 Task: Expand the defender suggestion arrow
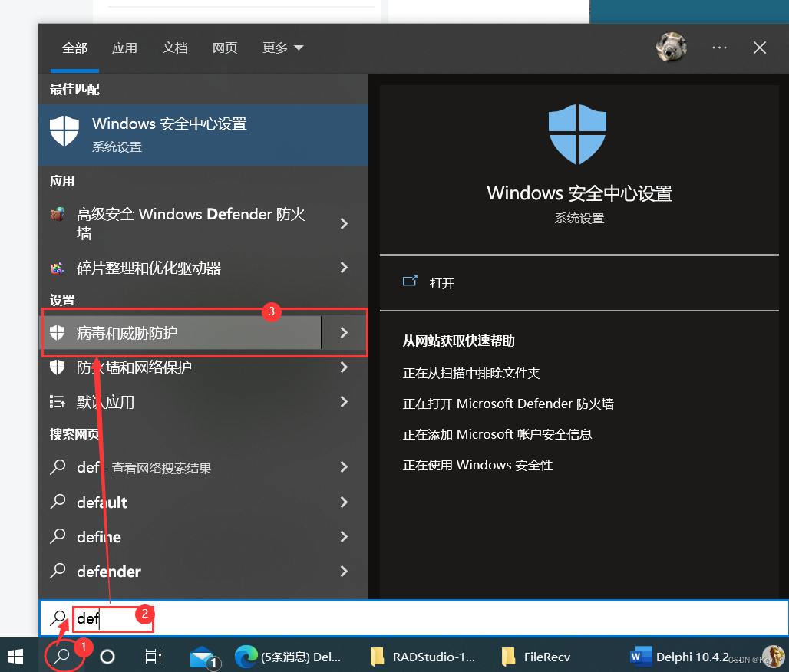344,571
